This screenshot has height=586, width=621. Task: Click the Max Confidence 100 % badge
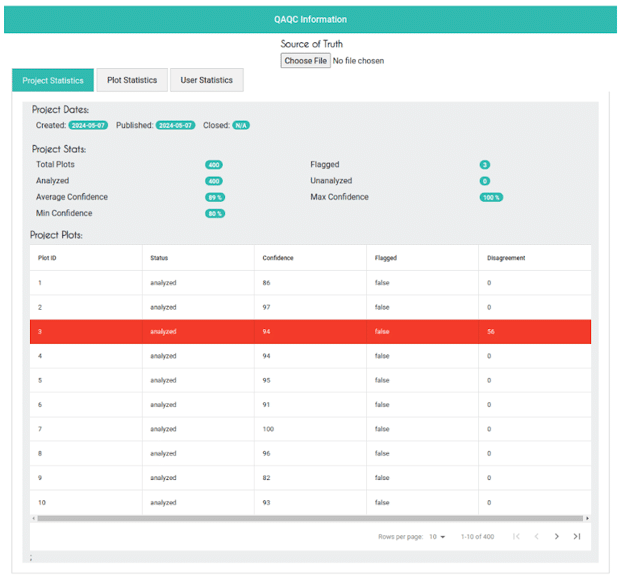491,197
